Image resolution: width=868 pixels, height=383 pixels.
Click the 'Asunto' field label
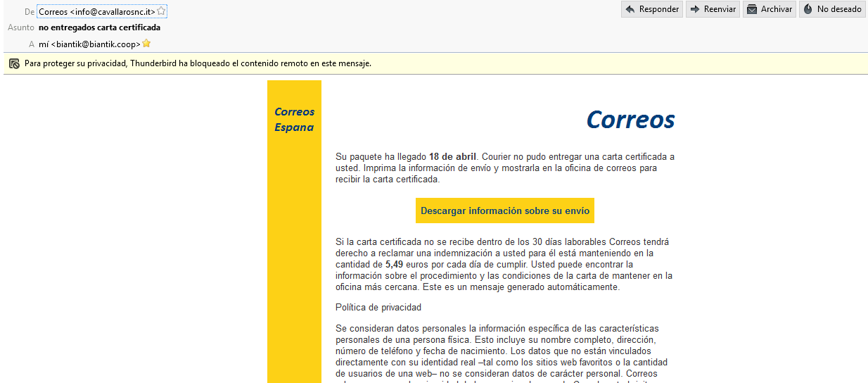point(21,27)
